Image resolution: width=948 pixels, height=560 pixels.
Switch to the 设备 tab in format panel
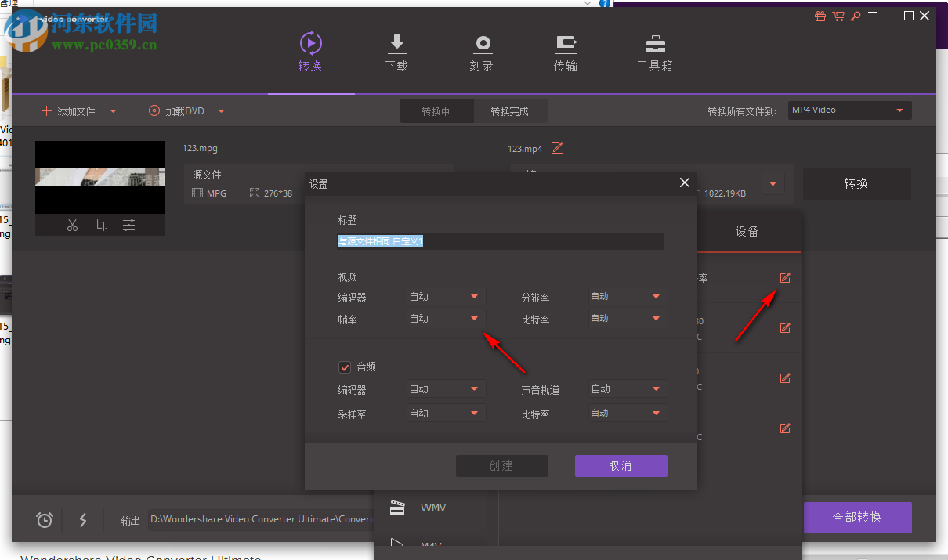point(747,232)
